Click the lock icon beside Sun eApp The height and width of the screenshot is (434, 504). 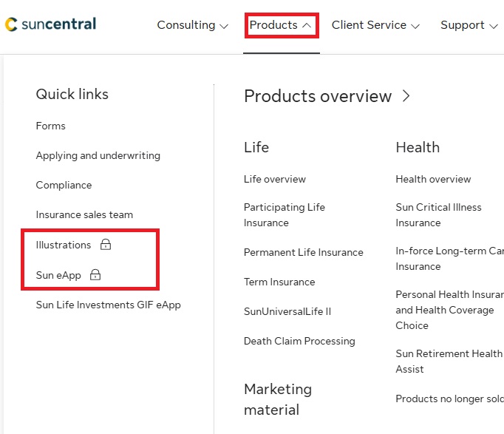pyautogui.click(x=95, y=275)
